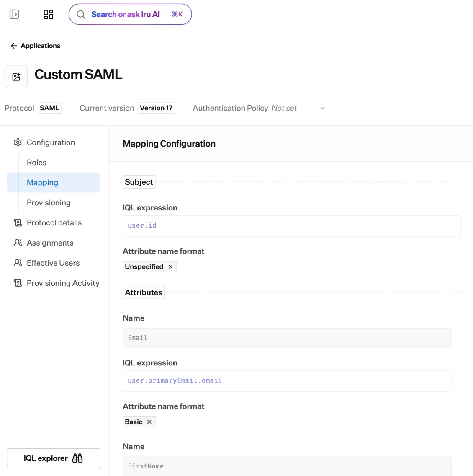Viewport: 473px width, 476px height.
Task: Select Mapping in sidebar
Action: pyautogui.click(x=53, y=182)
